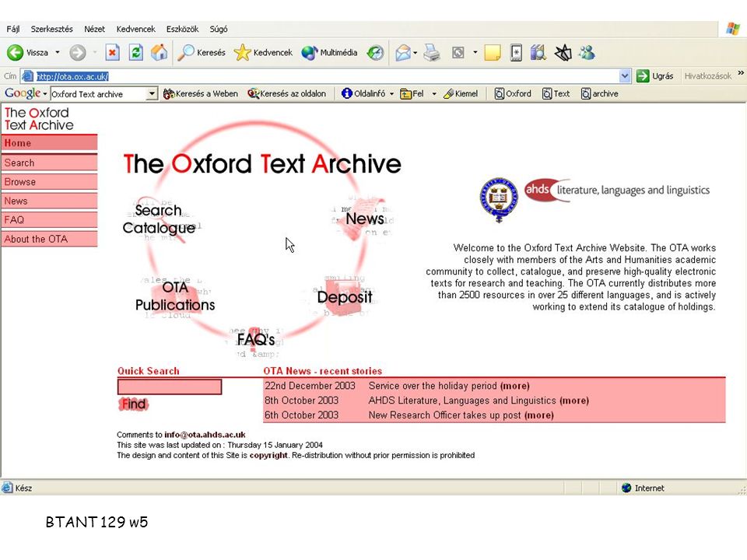Image resolution: width=747 pixels, height=560 pixels.
Task: Open the Nézet menu
Action: coord(94,29)
